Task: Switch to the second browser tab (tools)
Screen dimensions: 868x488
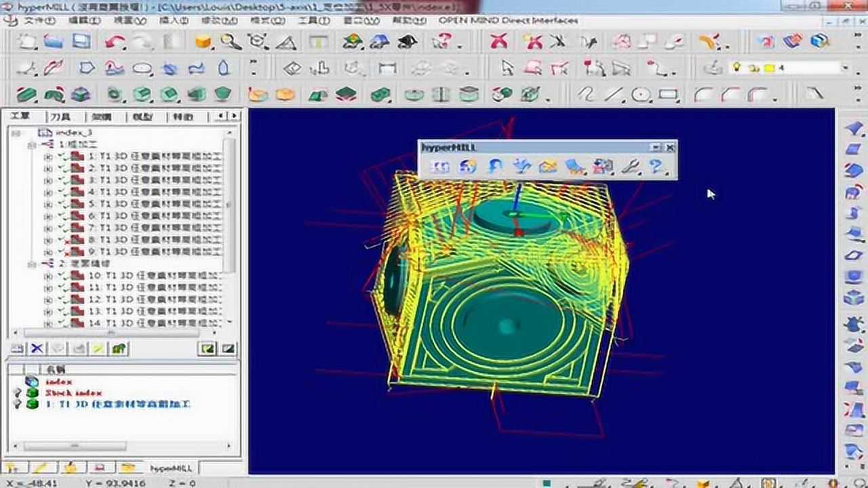Action: coord(60,117)
